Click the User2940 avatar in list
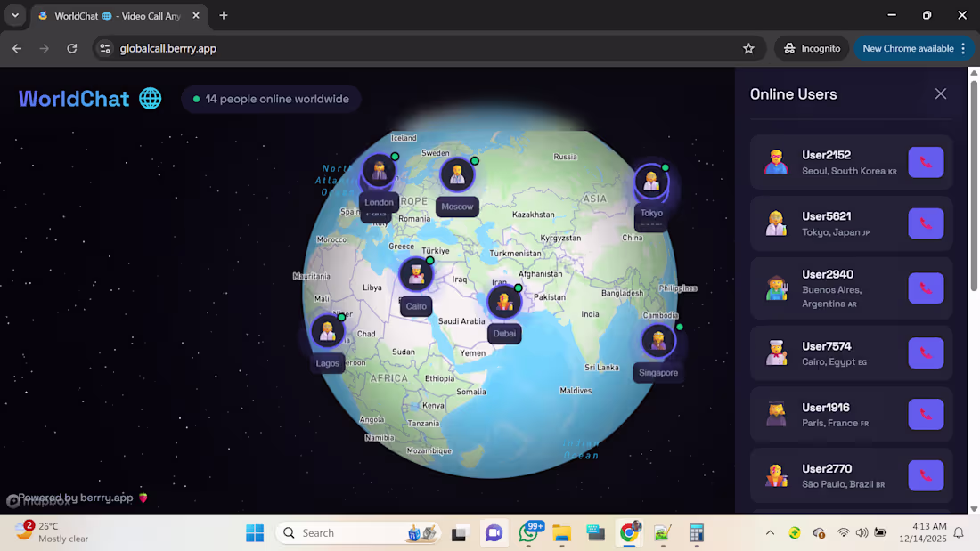The width and height of the screenshot is (980, 551). click(776, 288)
